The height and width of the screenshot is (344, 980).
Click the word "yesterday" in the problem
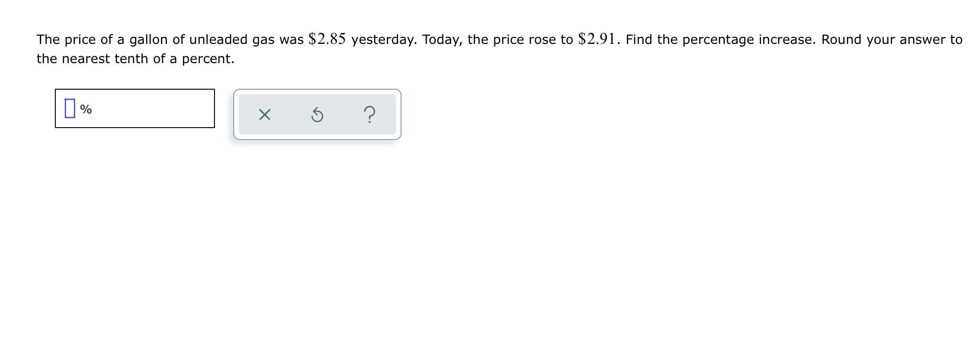click(383, 40)
